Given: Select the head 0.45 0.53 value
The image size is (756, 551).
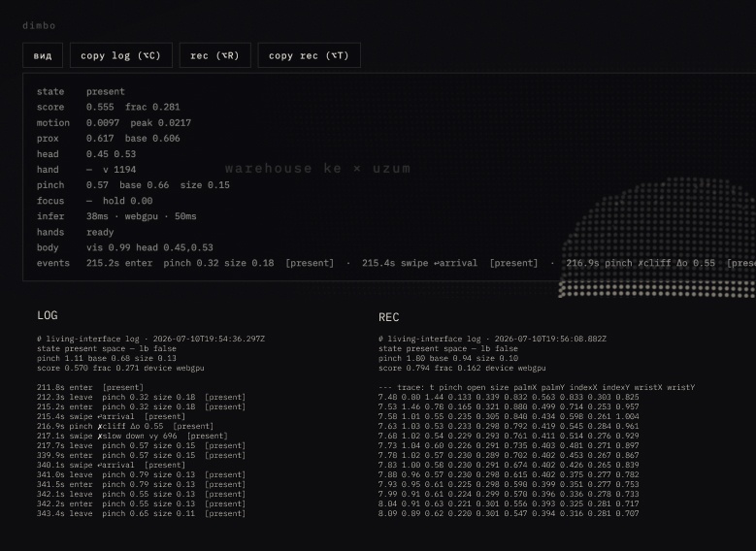Looking at the screenshot, I should tap(112, 154).
